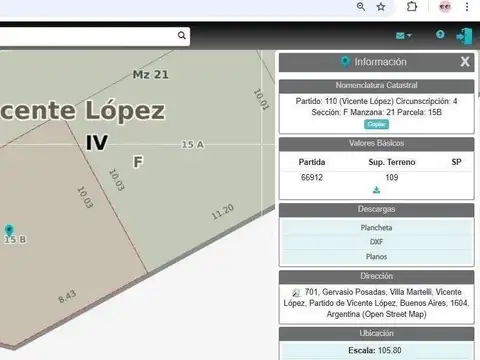Download the valores básicos with the download icon
This screenshot has height=360, width=480.
tap(376, 190)
